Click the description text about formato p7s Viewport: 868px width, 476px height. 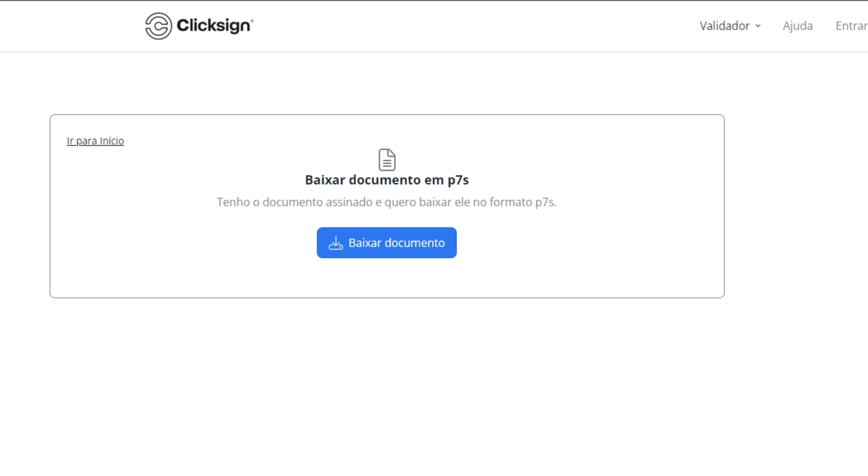[386, 202]
